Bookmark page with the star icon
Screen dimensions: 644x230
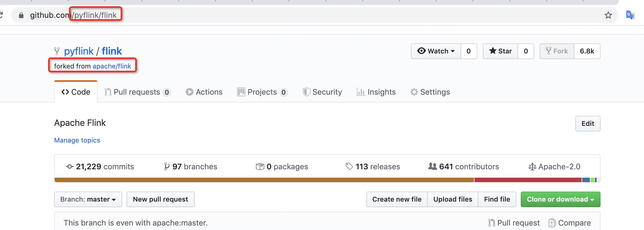(608, 15)
